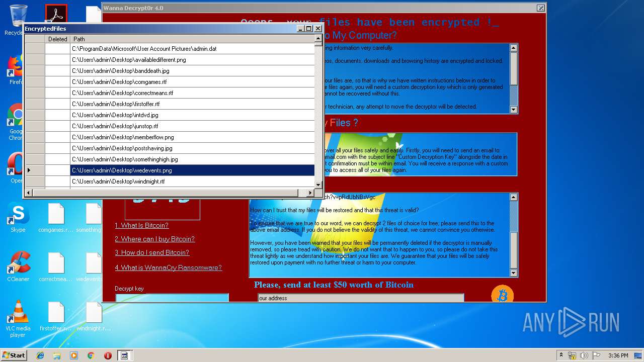Click the EncryptedFiles horizontal scrollbar right arrow
The height and width of the screenshot is (362, 644).
click(310, 193)
